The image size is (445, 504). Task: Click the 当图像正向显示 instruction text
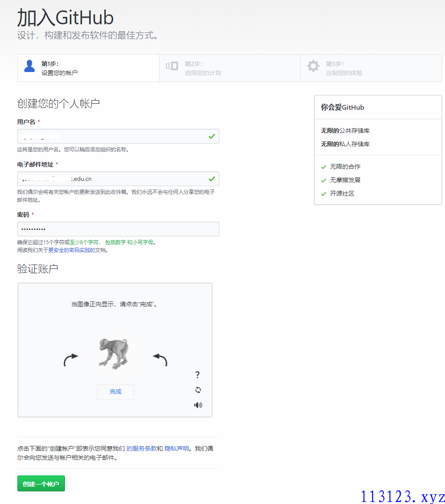[x=115, y=304]
